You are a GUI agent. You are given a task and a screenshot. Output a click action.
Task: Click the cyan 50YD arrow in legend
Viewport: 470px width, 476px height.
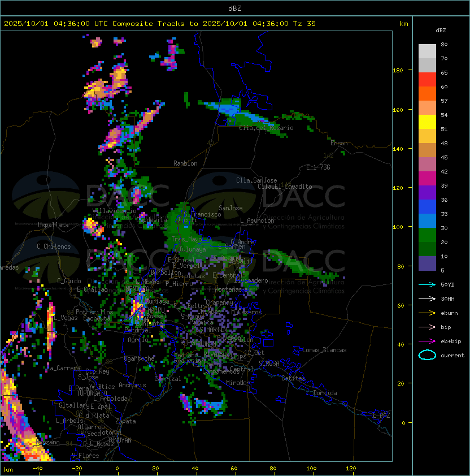(x=427, y=285)
